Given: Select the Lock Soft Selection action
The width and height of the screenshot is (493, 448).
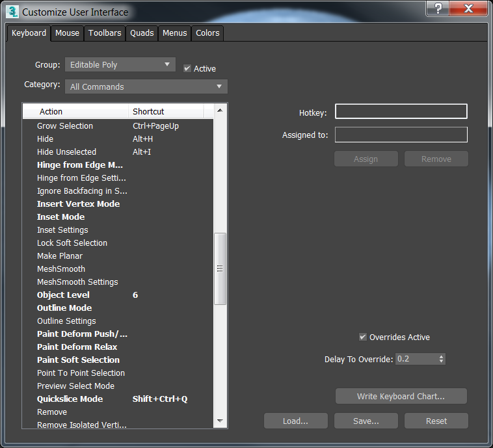Looking at the screenshot, I should coord(72,243).
